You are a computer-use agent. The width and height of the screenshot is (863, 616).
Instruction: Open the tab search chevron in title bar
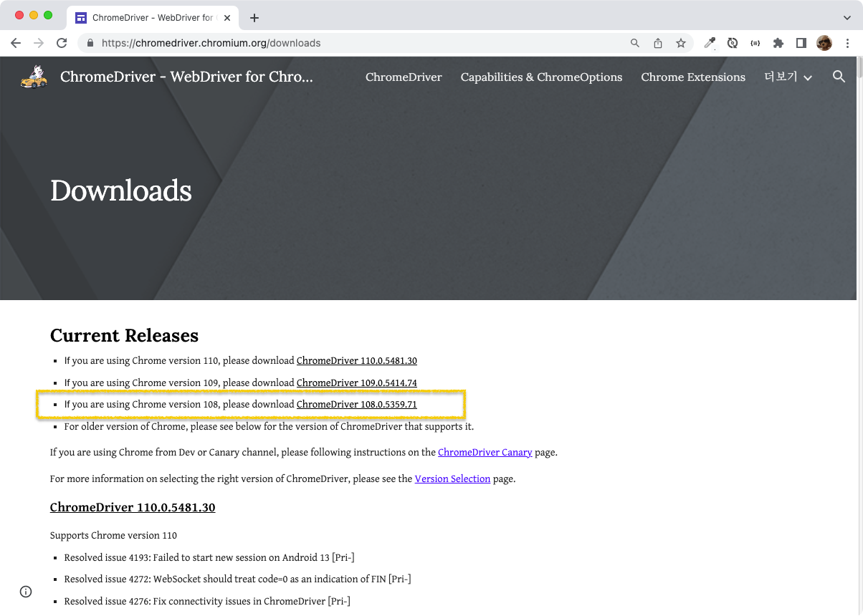click(x=847, y=18)
